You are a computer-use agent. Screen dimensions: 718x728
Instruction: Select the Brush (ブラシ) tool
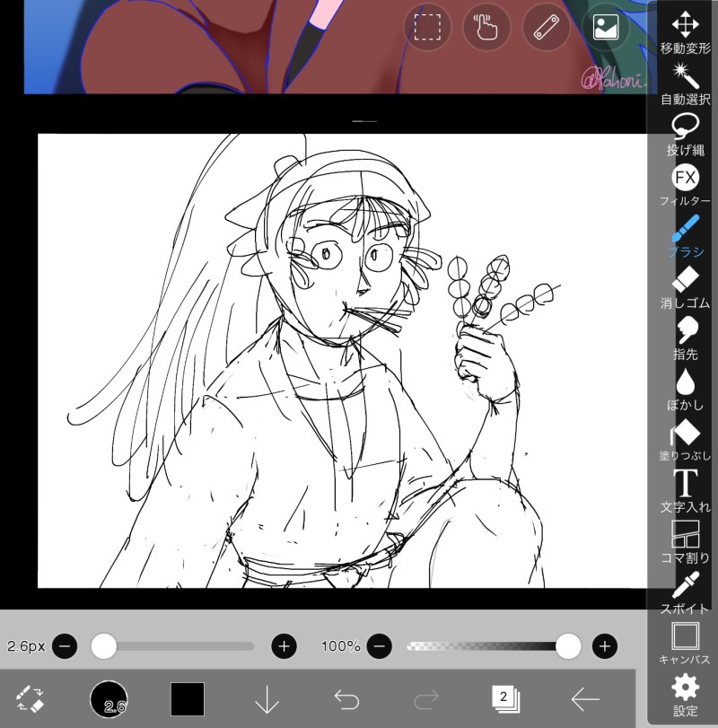point(685,237)
